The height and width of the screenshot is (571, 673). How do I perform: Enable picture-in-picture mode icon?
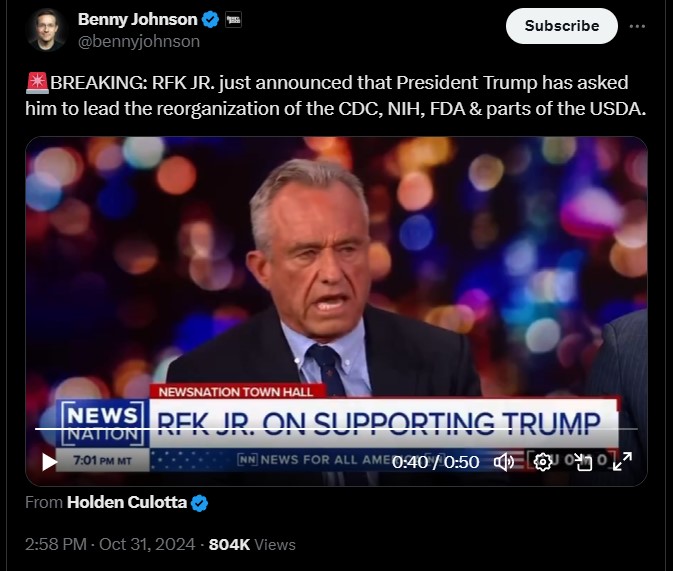(x=583, y=462)
